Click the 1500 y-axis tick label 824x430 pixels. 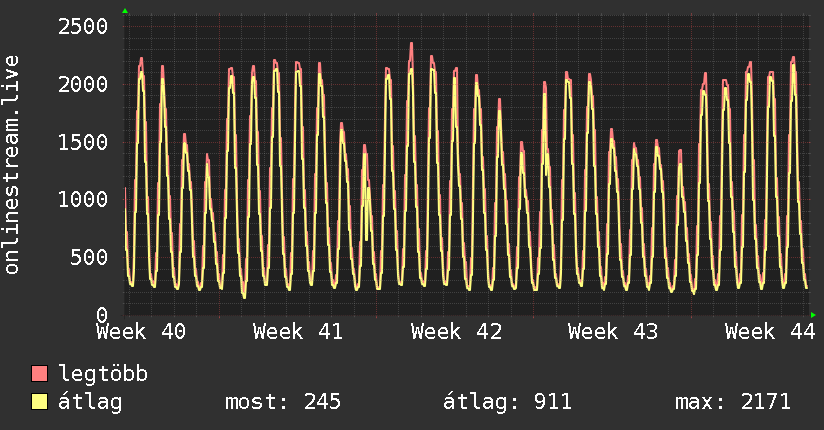(83, 142)
